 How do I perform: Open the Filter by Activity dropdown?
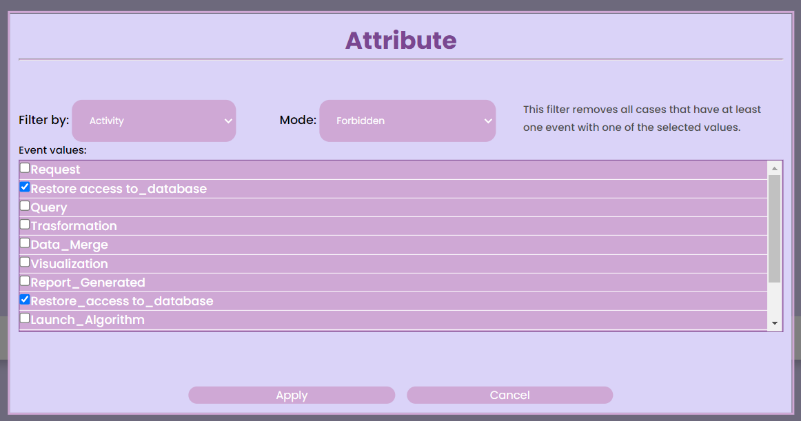(x=154, y=121)
